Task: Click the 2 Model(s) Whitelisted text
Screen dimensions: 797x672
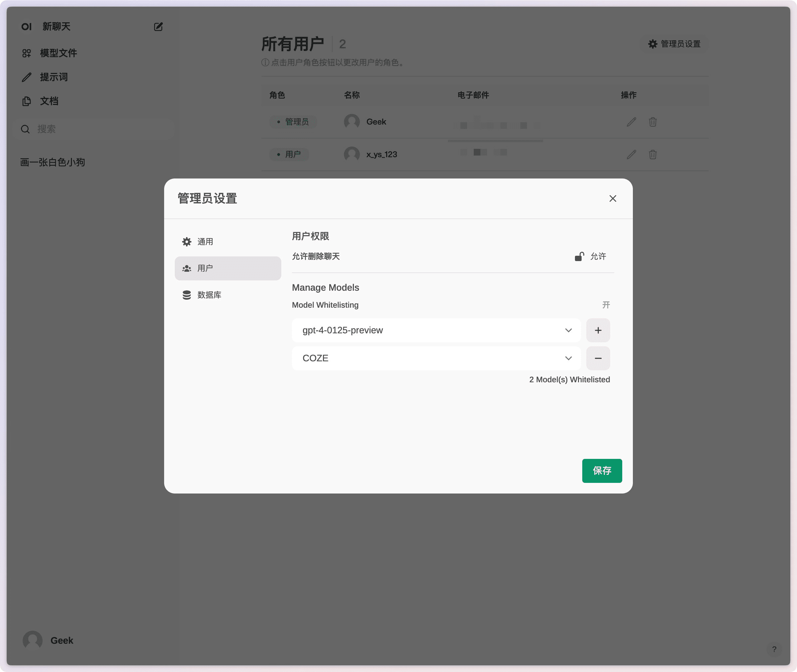Action: coord(569,379)
